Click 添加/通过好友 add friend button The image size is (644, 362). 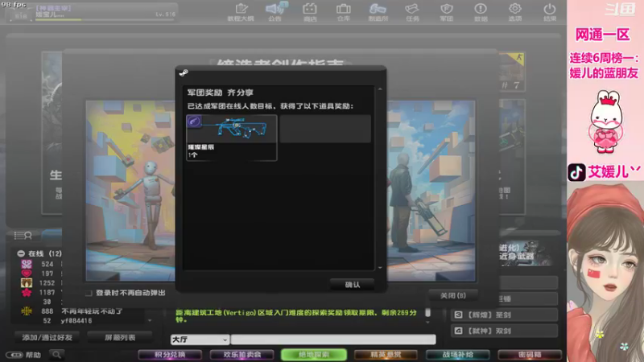(x=47, y=337)
